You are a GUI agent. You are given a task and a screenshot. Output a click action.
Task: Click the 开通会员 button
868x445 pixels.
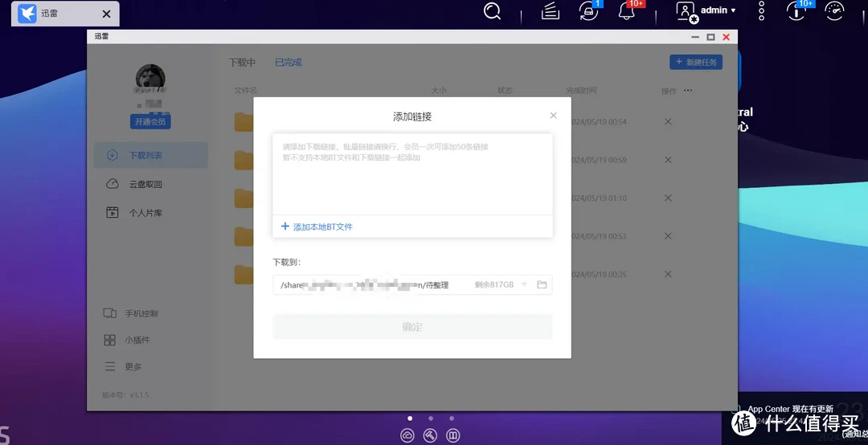pos(150,122)
